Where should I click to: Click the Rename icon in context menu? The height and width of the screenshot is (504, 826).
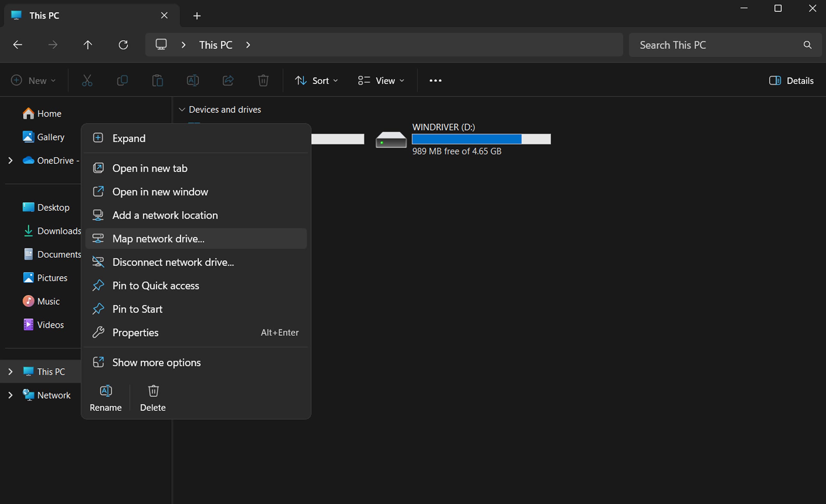106,391
